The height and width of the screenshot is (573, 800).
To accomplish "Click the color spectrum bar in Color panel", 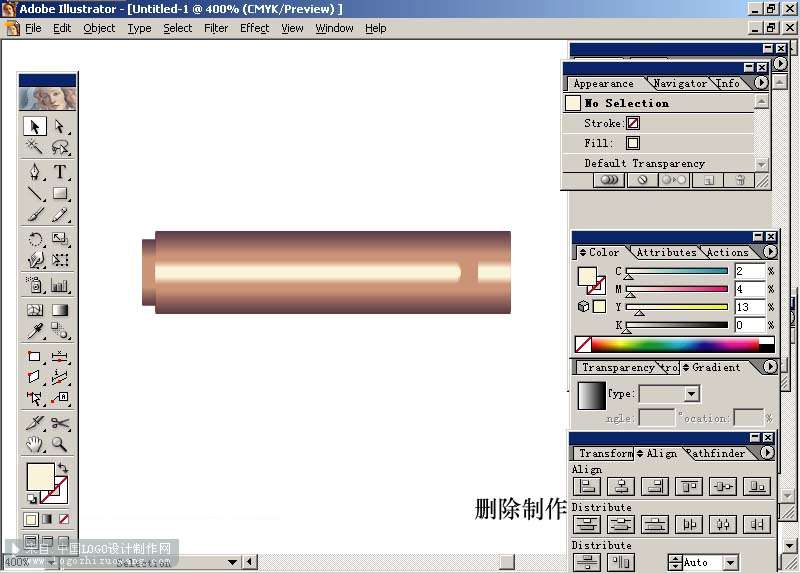I will (674, 344).
